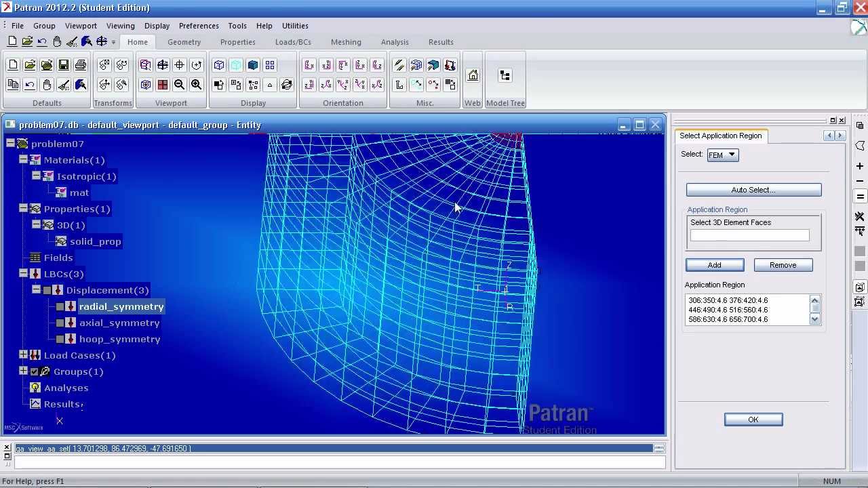Image resolution: width=868 pixels, height=488 pixels.
Task: Click the Zoom Out magnifier in Viewport group
Action: (x=180, y=85)
